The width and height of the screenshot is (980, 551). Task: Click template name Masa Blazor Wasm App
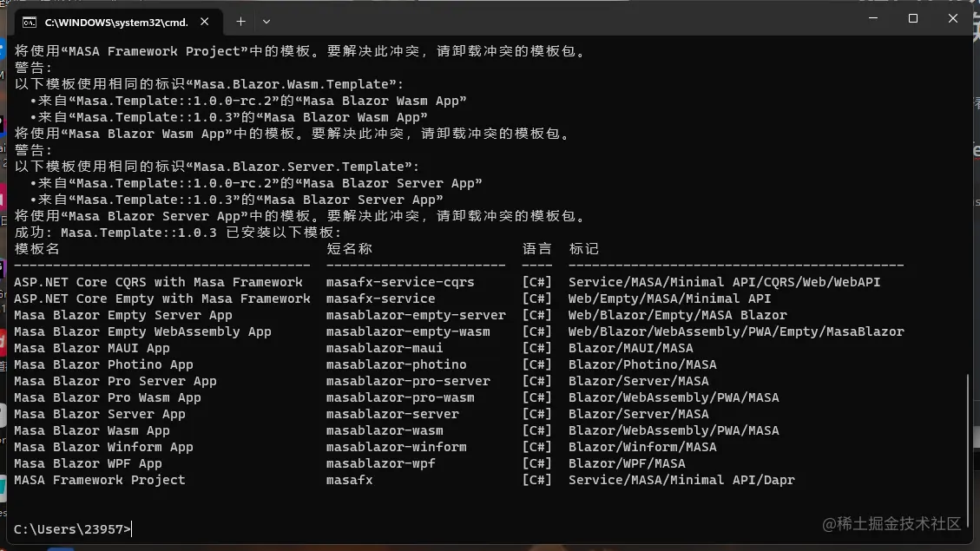click(x=92, y=430)
